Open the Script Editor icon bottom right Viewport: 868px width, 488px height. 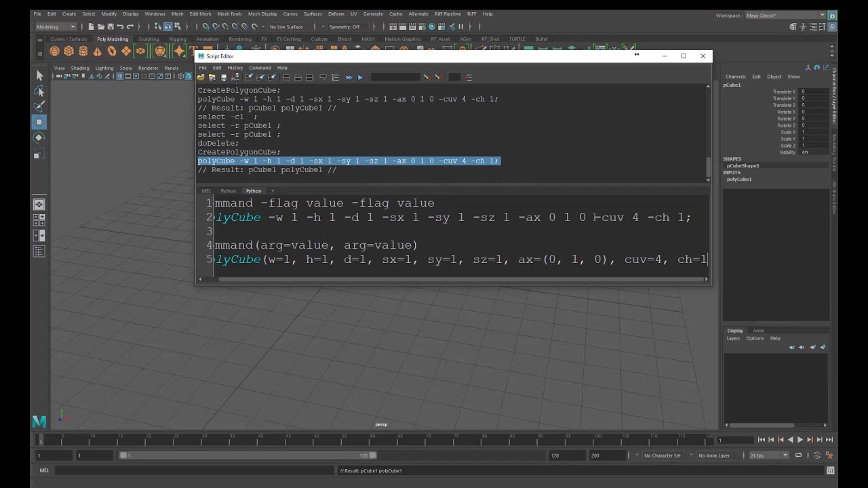[830, 470]
